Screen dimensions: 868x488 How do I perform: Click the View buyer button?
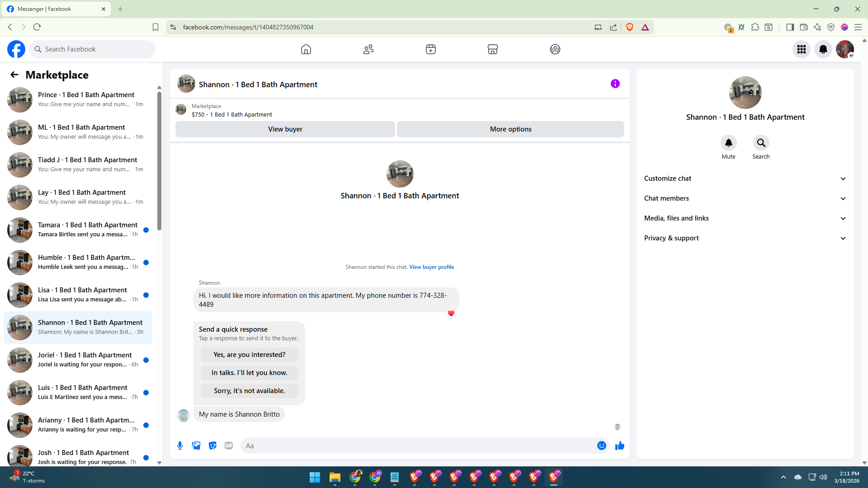[285, 129]
